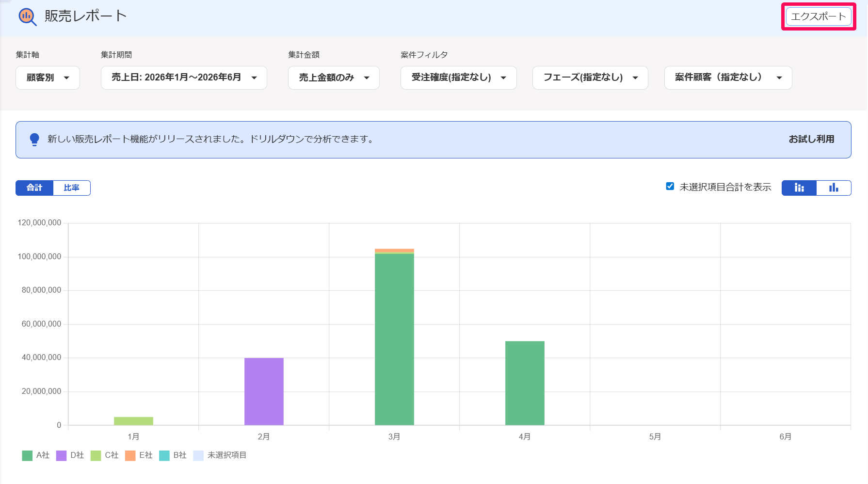This screenshot has width=868, height=484.
Task: Click the 集計期間 label
Action: point(116,55)
